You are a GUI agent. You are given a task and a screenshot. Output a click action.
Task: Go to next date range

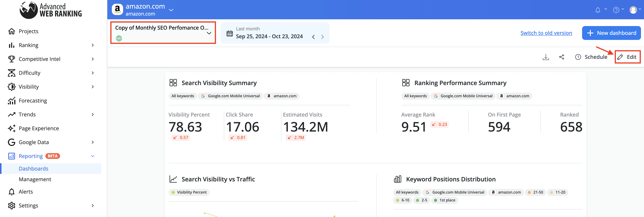tap(323, 37)
